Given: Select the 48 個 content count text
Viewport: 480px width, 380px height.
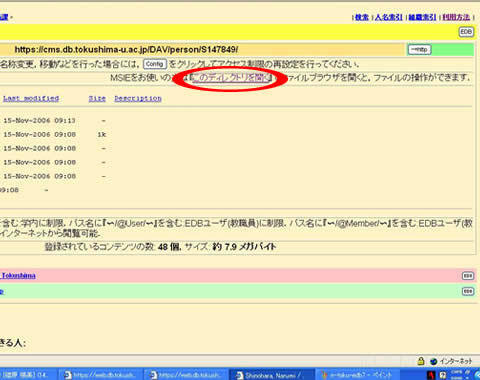Looking at the screenshot, I should pyautogui.click(x=169, y=247).
